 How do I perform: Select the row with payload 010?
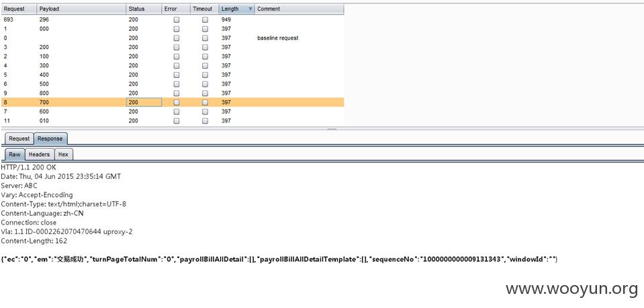coord(172,121)
